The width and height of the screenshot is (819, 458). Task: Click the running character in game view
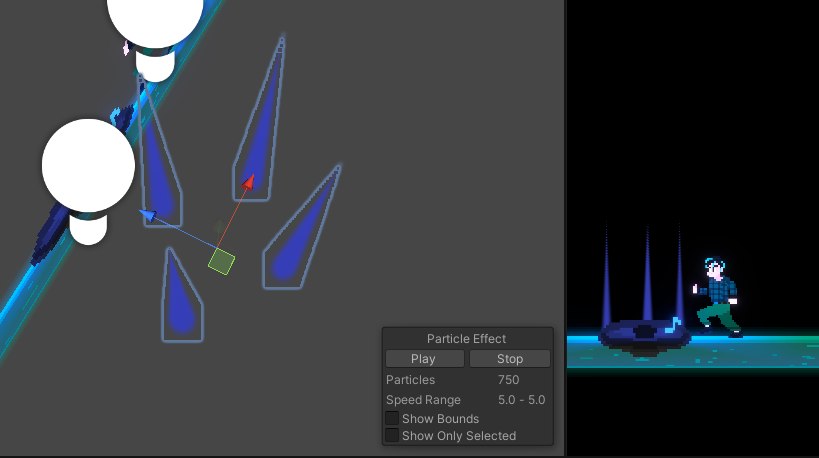tap(717, 297)
